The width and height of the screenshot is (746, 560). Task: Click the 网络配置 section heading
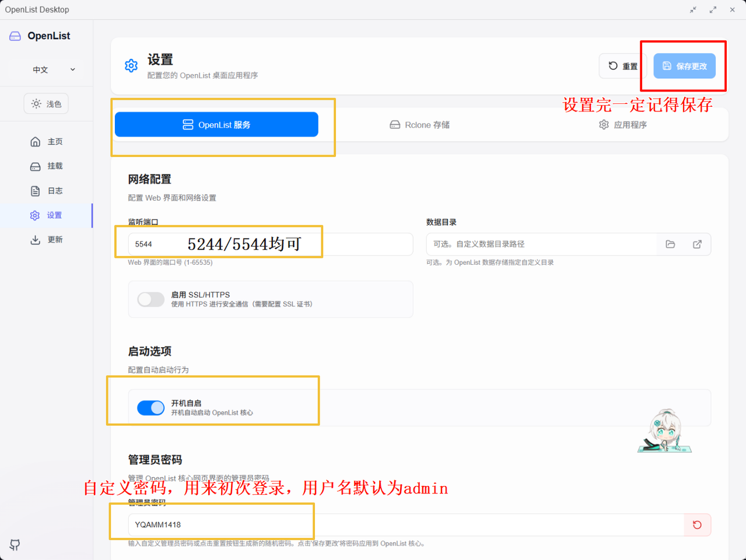[x=149, y=179]
